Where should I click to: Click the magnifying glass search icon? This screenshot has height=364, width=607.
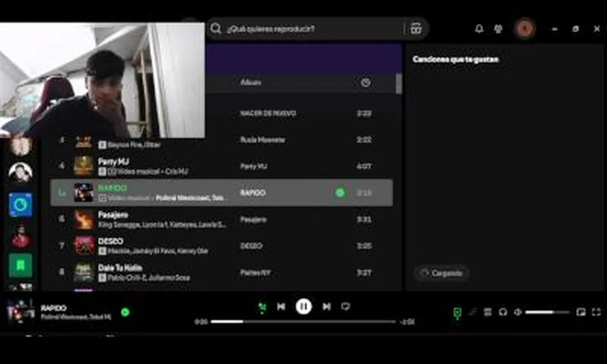[216, 28]
